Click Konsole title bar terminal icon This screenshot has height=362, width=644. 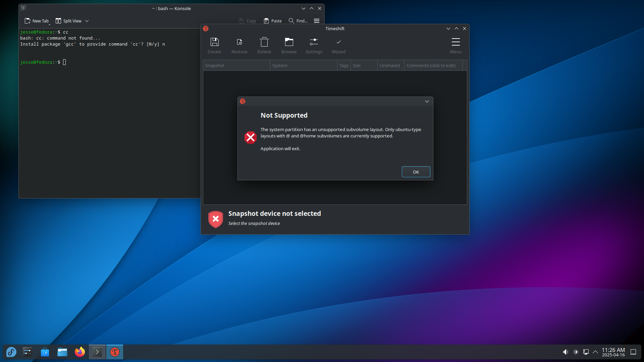click(23, 8)
